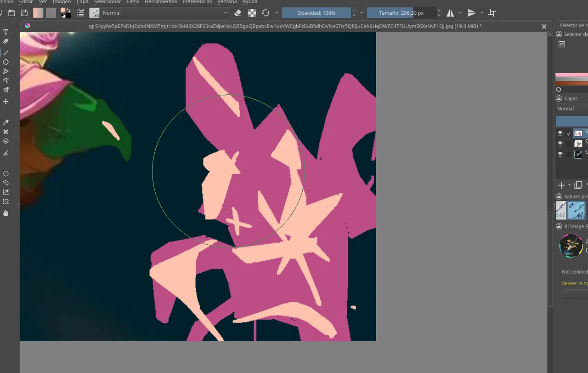Viewport: 588px width, 373px height.
Task: Open the Seleccionar menu
Action: [x=107, y=2]
